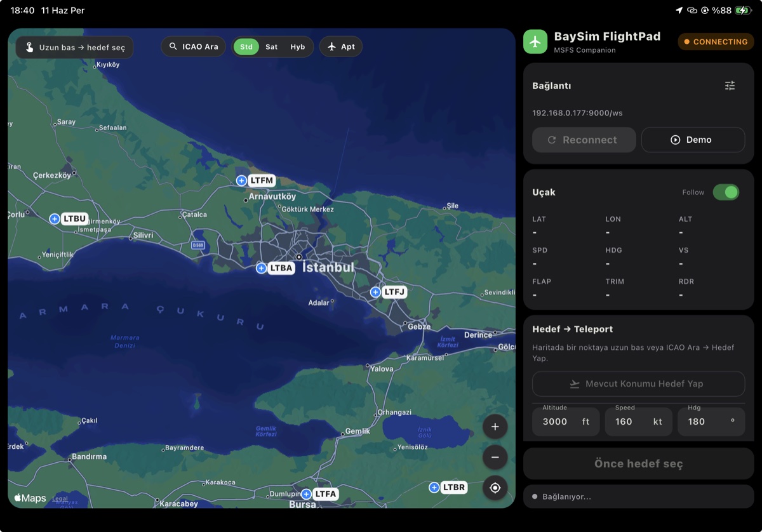Click the Gebze town label
The height and width of the screenshot is (532, 762).
click(419, 326)
